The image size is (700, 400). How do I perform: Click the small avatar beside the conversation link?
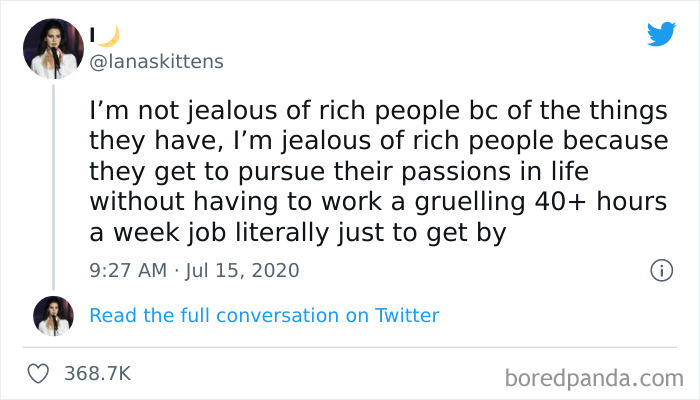(54, 315)
